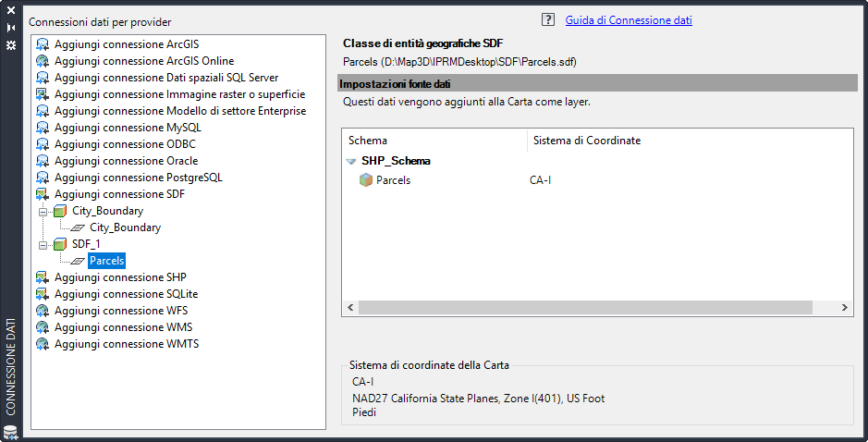Click the SDF_1 connection cube icon
The height and width of the screenshot is (442, 868).
point(60,244)
